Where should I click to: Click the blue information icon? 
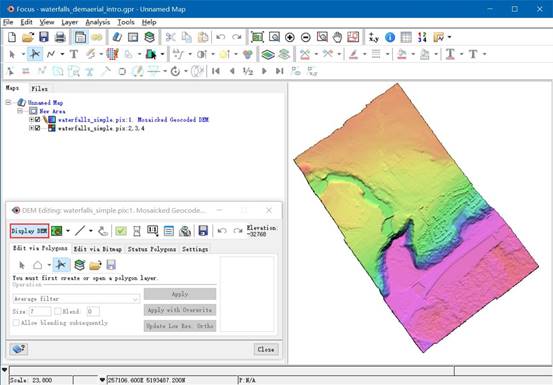[x=390, y=37]
